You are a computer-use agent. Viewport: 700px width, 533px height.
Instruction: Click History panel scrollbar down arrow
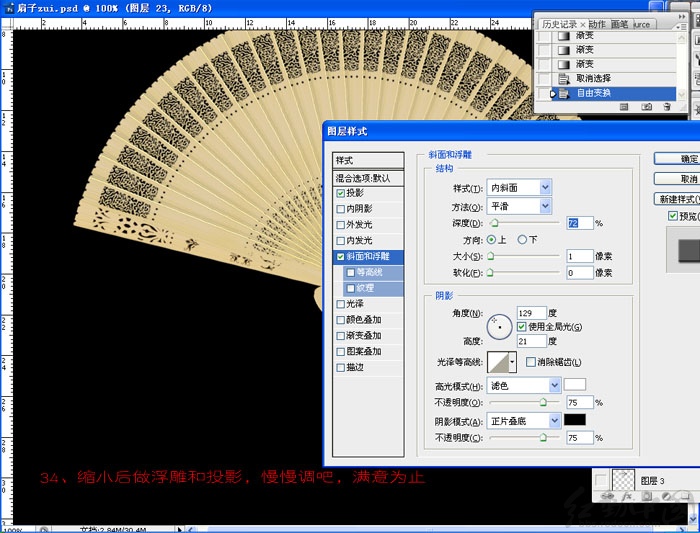(x=681, y=94)
